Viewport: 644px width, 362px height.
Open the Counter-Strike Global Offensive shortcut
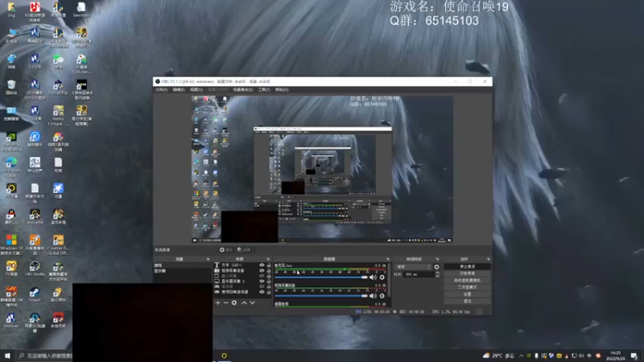pyautogui.click(x=58, y=245)
